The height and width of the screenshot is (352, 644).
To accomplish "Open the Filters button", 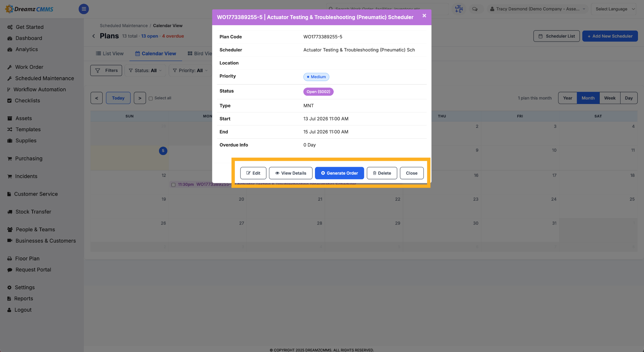I will coord(106,70).
